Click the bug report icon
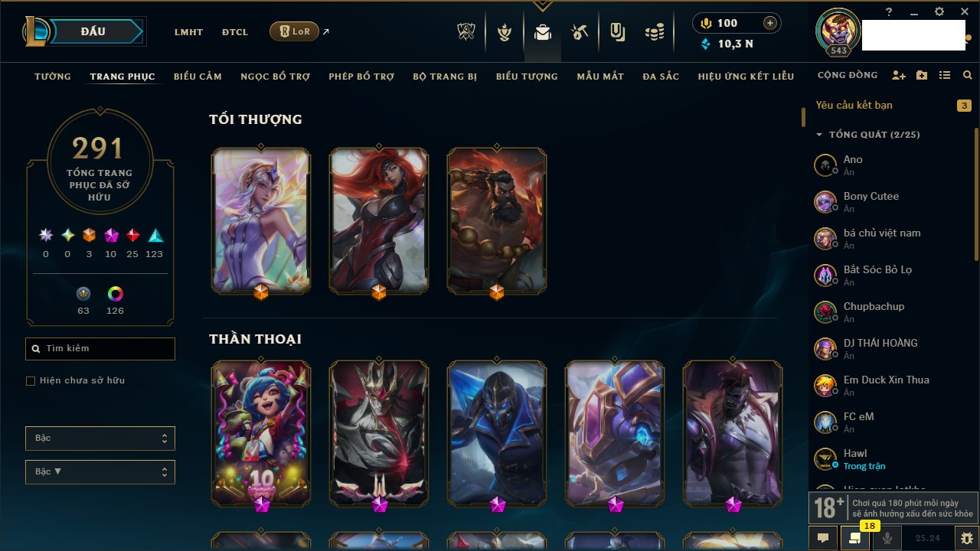Image resolution: width=980 pixels, height=551 pixels. click(x=968, y=538)
